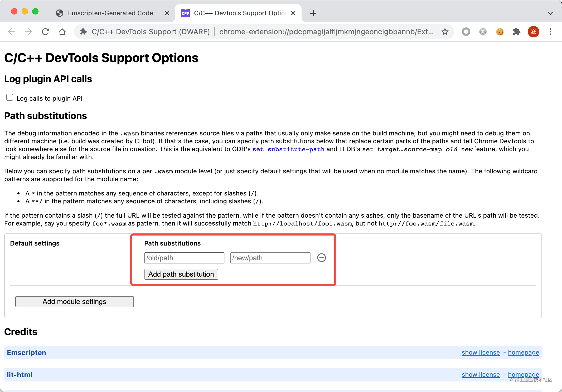Enable Log calls to plugin API checkbox
This screenshot has height=392, width=562.
pyautogui.click(x=10, y=97)
